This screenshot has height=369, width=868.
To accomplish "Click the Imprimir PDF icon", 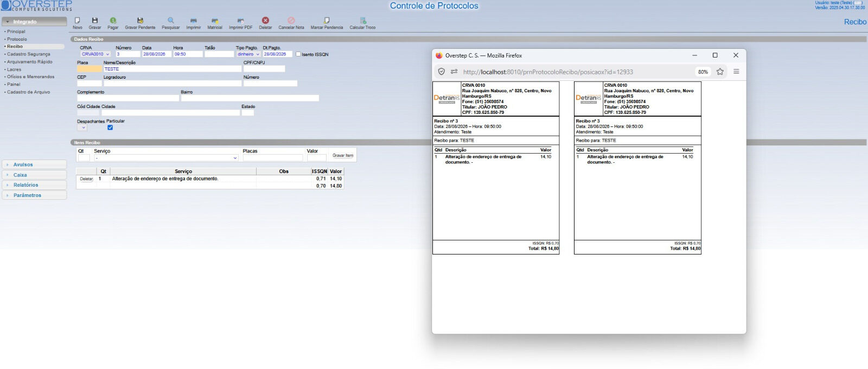I will tap(240, 21).
